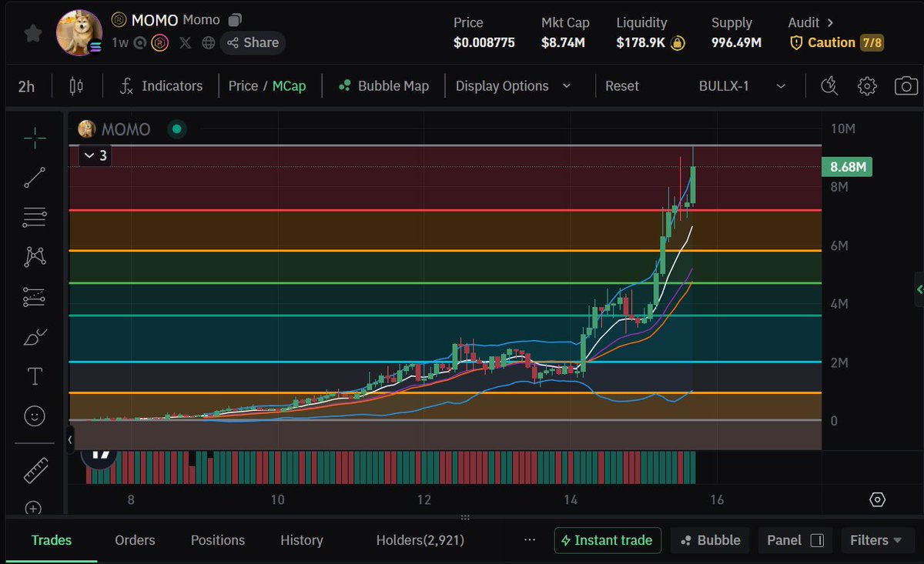Click the Bubble button
The height and width of the screenshot is (564, 924).
pos(710,540)
